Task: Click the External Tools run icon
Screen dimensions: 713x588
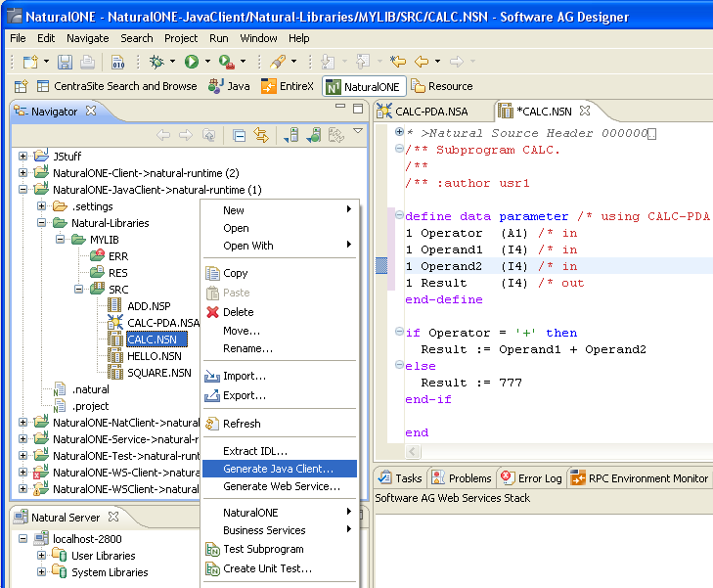Action: [x=227, y=62]
